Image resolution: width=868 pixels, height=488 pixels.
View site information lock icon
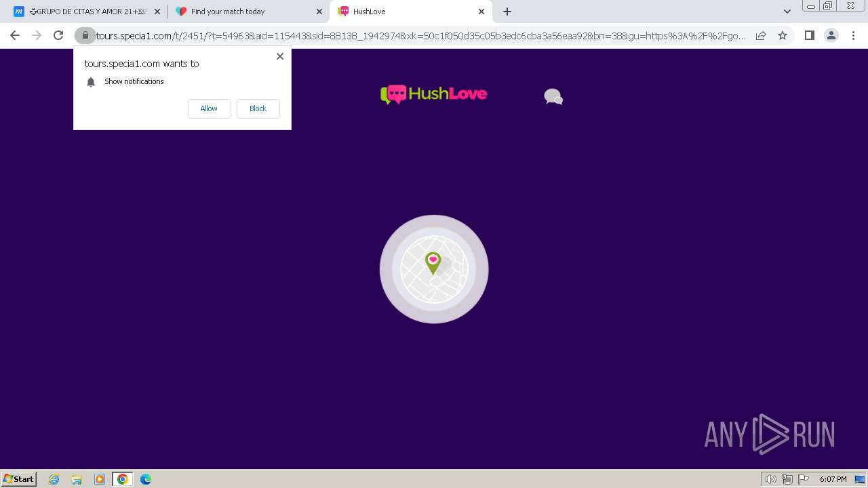[x=85, y=35]
